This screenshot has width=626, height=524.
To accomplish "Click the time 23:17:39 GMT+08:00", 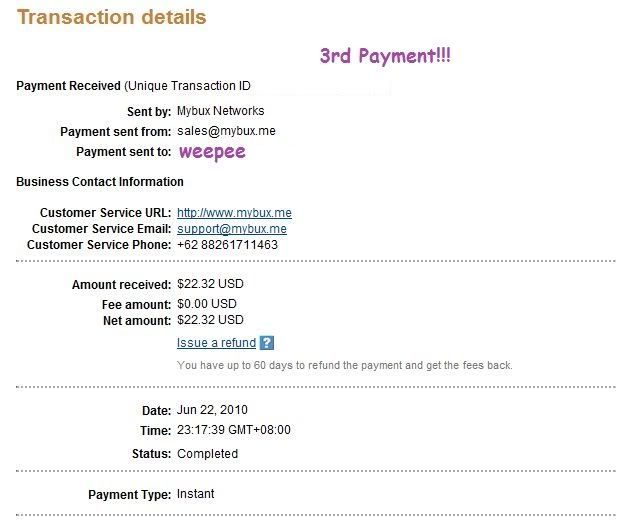I will tap(234, 430).
